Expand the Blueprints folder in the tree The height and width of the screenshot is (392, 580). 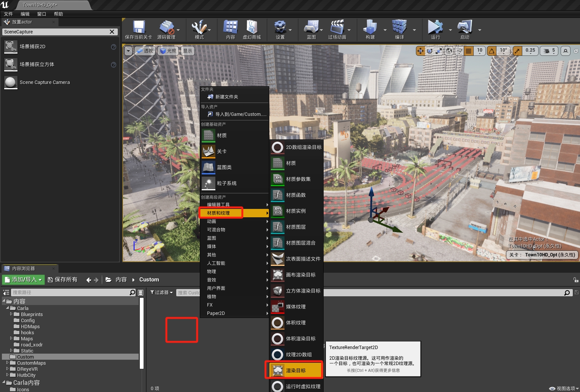tap(11, 314)
